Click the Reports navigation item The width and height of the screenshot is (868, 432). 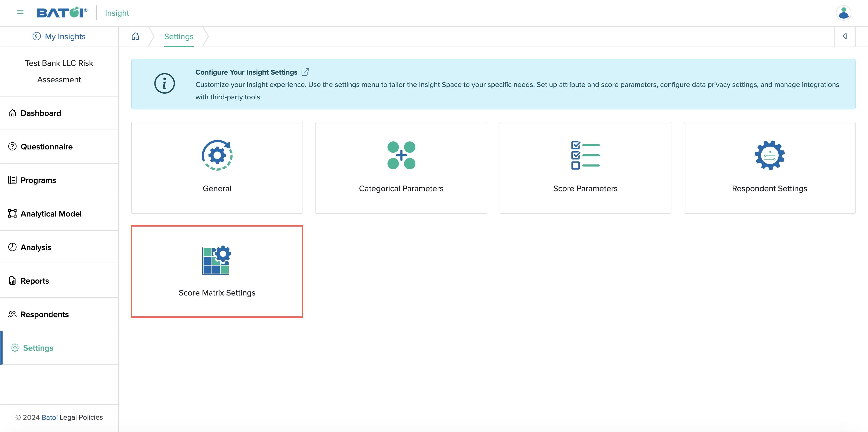(34, 281)
